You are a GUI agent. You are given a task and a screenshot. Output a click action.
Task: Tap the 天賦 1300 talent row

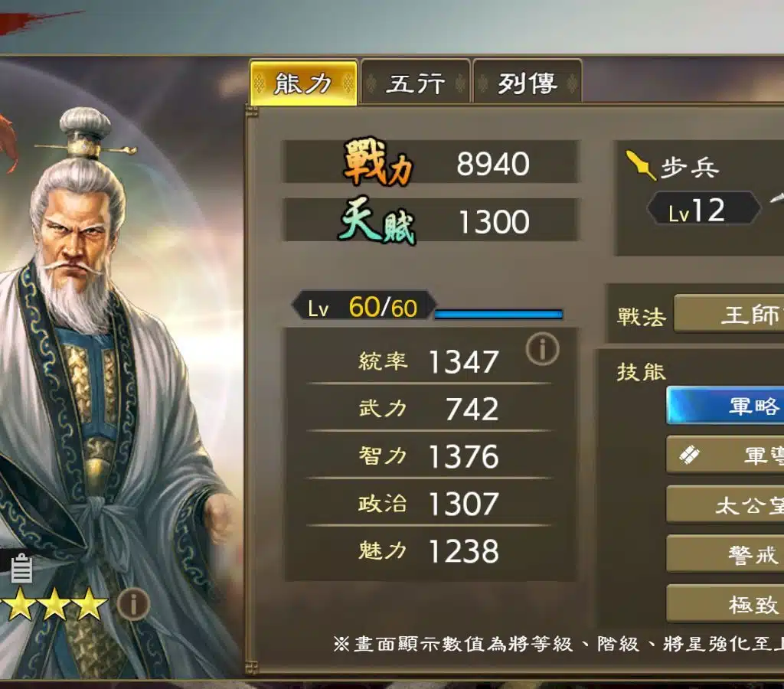coord(430,220)
